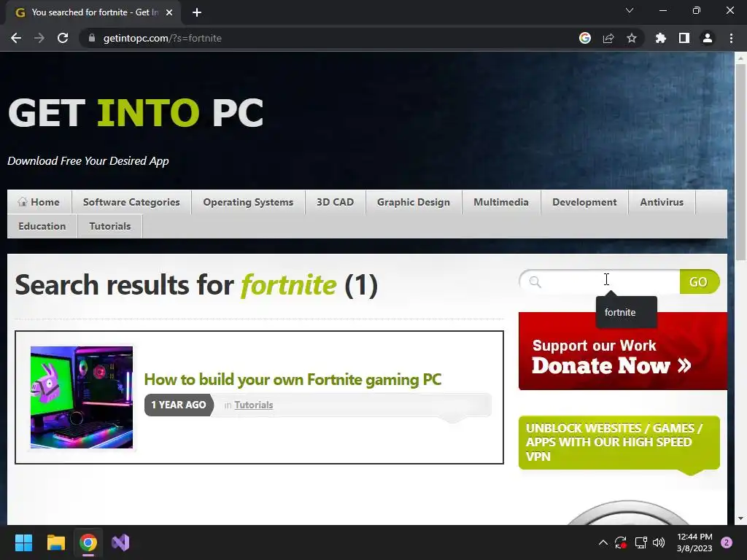Click the scrollbar up arrow
The height and width of the screenshot is (560, 747).
[x=740, y=58]
